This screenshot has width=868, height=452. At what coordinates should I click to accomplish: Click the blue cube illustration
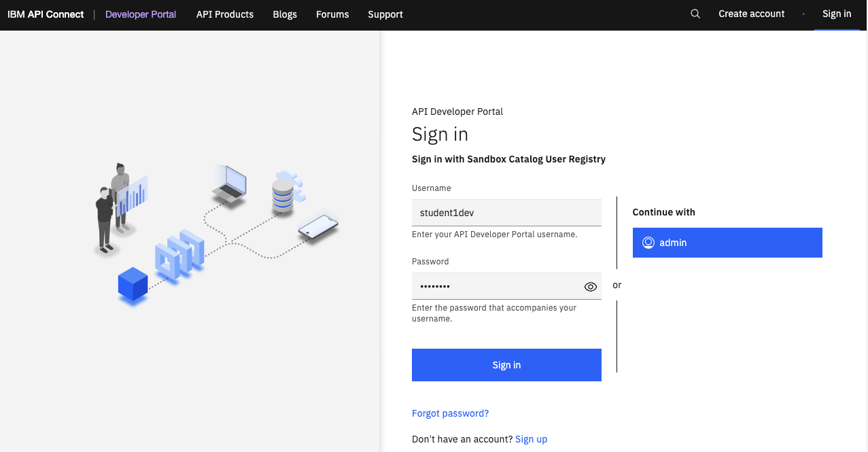(133, 284)
